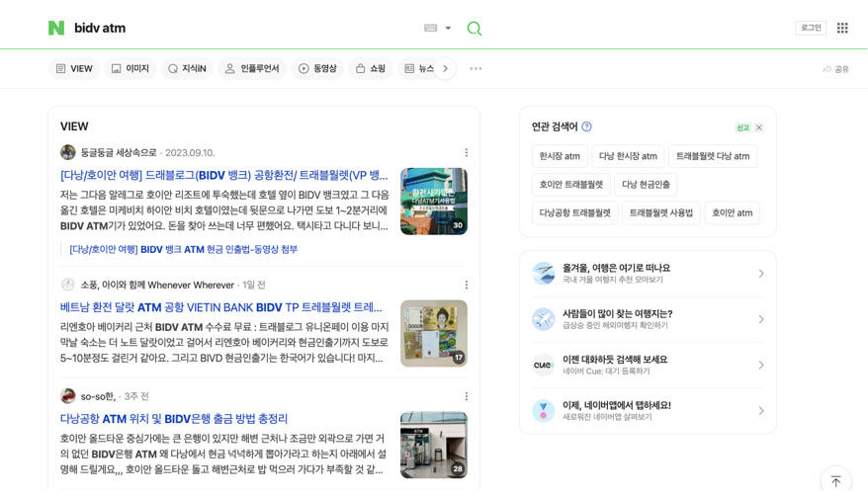The image size is (868, 498).
Task: Click the search box with bidv atm
Action: (x=243, y=28)
